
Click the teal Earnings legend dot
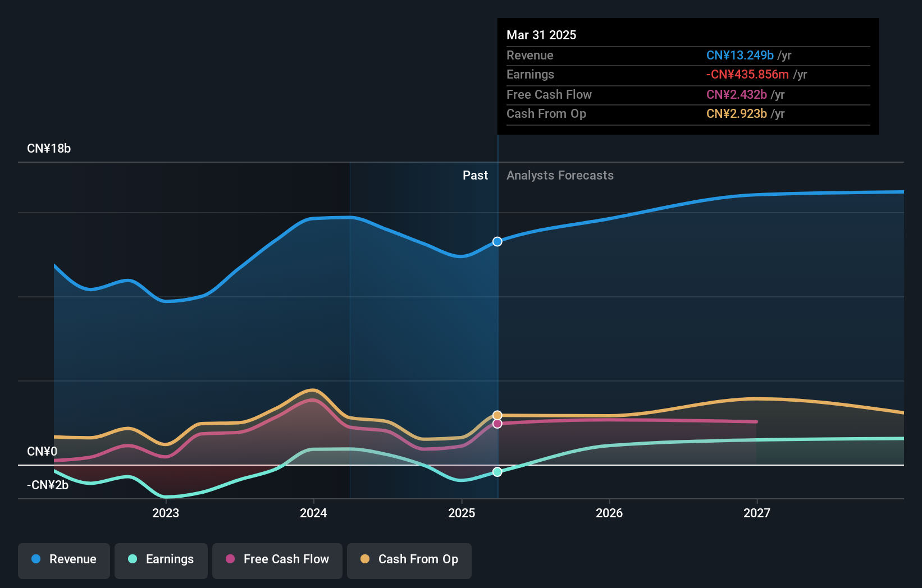click(x=133, y=559)
